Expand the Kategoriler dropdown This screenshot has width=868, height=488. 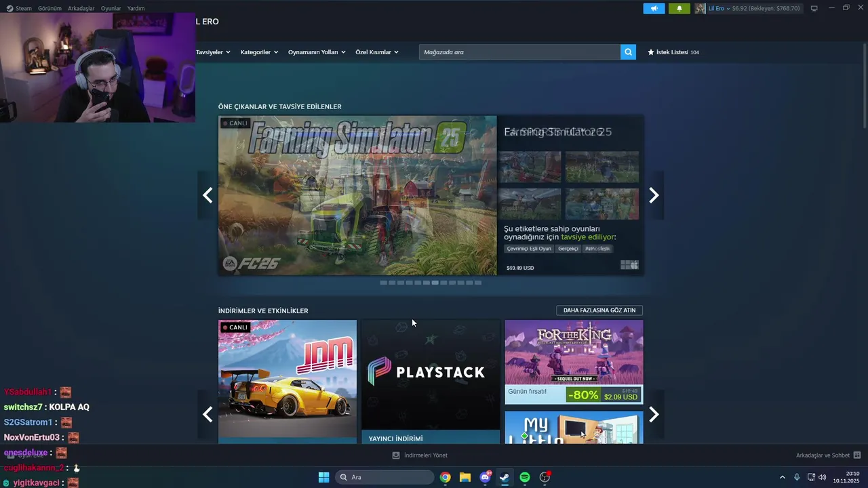(259, 52)
